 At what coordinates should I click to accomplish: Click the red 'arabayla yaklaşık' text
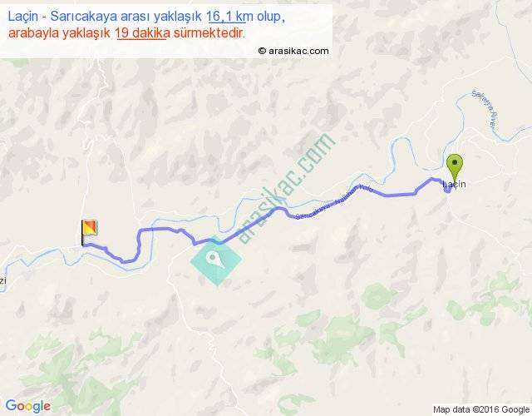[x=59, y=33]
